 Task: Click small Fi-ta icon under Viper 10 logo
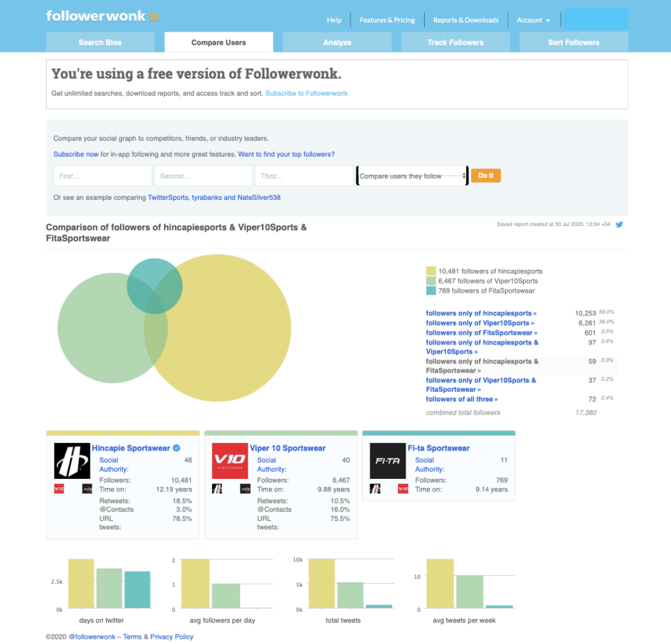coord(245,489)
